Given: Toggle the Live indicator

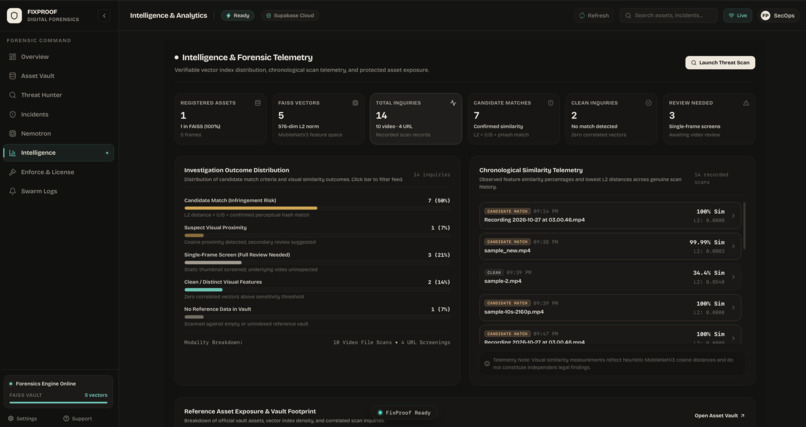Looking at the screenshot, I should click(x=738, y=15).
